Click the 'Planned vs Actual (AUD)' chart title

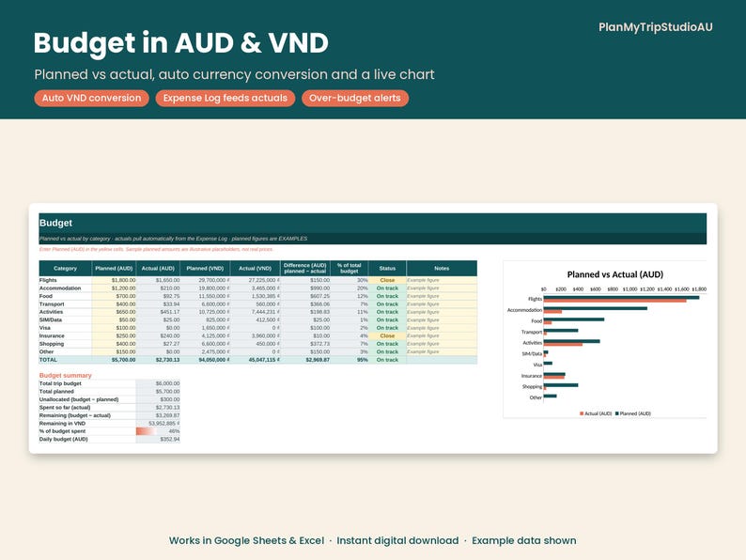pyautogui.click(x=614, y=274)
